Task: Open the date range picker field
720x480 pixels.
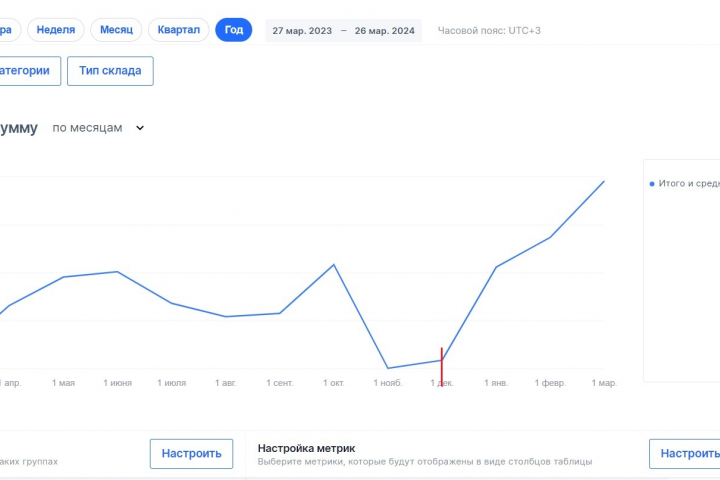Action: [x=343, y=30]
